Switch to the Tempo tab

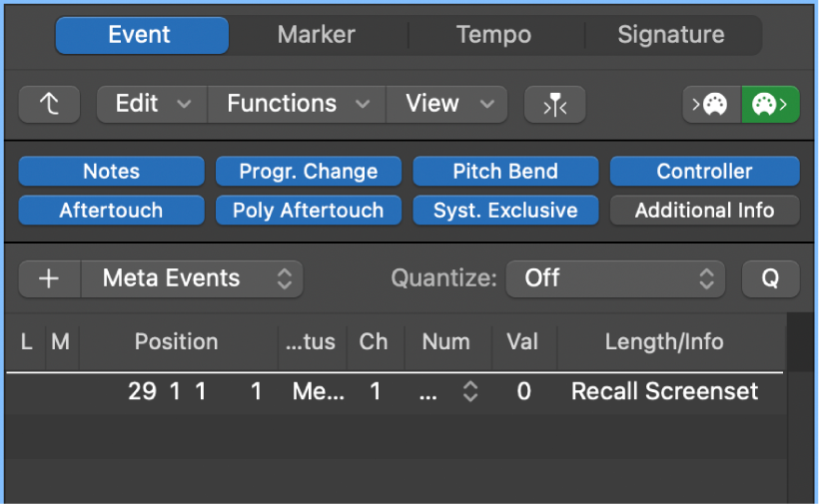click(493, 35)
